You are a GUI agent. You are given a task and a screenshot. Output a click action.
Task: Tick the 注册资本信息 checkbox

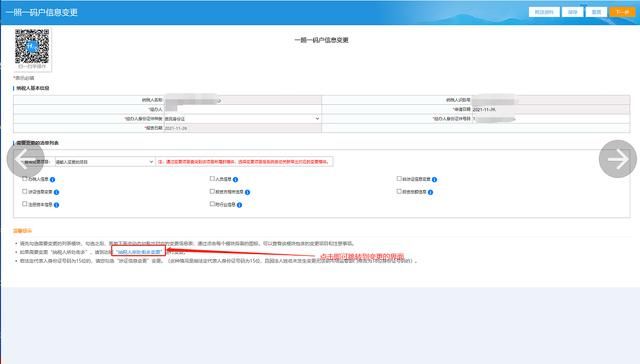(x=24, y=204)
